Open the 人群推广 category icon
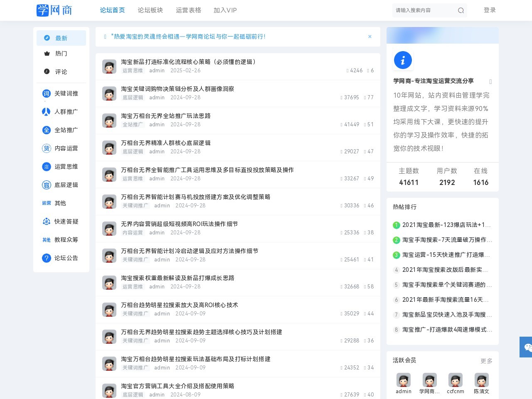532x399 pixels. pos(46,112)
